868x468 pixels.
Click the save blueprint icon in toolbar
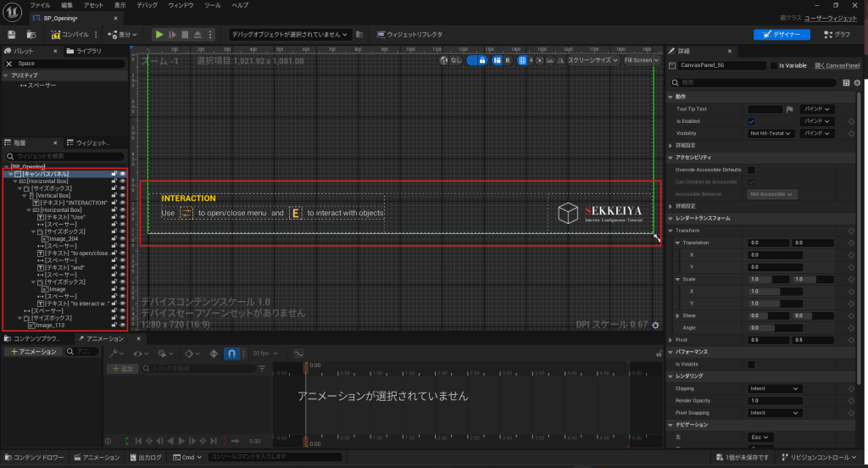12,35
